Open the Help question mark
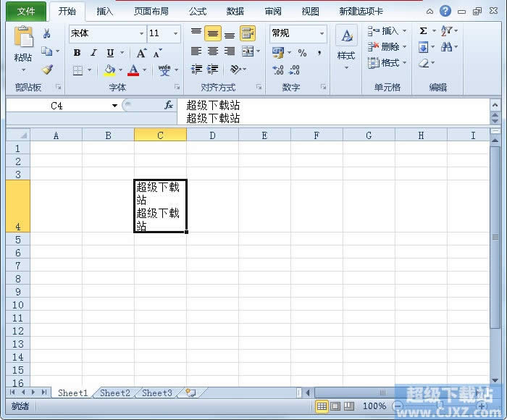The height and width of the screenshot is (420, 507). pos(445,12)
